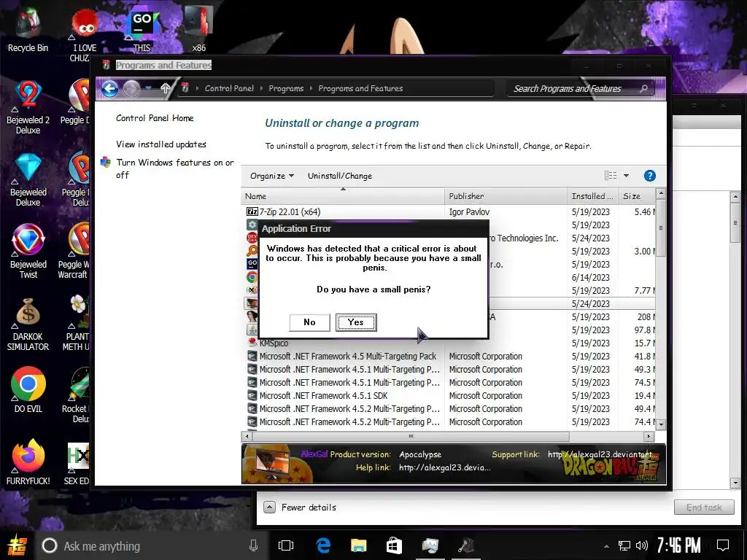This screenshot has width=747, height=560.
Task: Open Programs and Features help icon
Action: click(x=649, y=176)
